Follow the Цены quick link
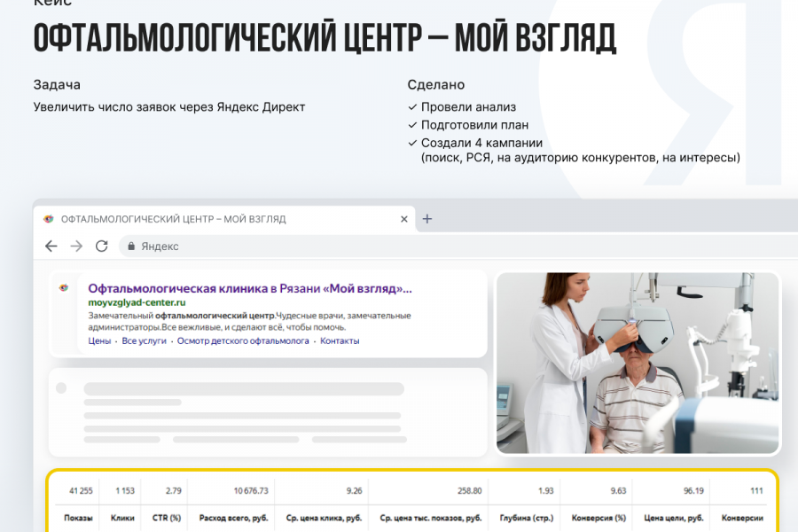This screenshot has height=532, width=798. click(x=99, y=341)
